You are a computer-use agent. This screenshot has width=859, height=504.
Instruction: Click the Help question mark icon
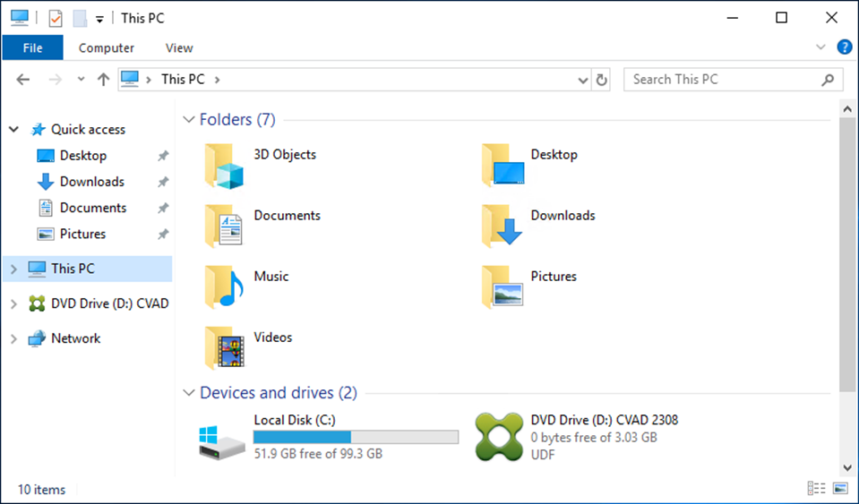844,47
